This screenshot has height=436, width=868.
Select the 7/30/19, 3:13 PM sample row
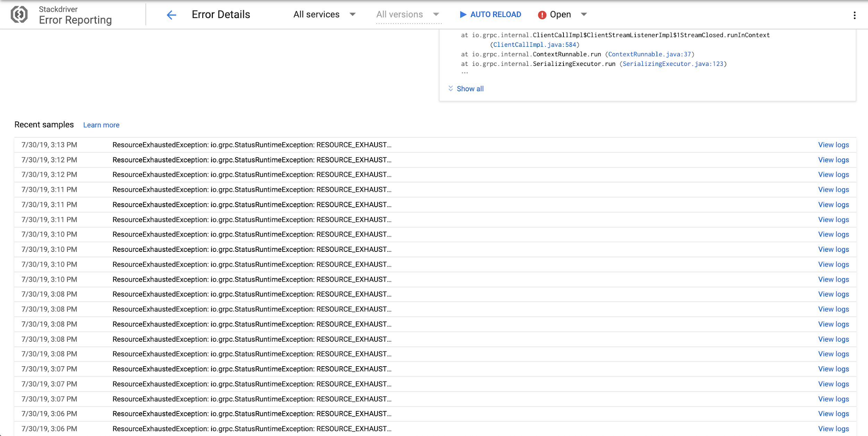(435, 145)
